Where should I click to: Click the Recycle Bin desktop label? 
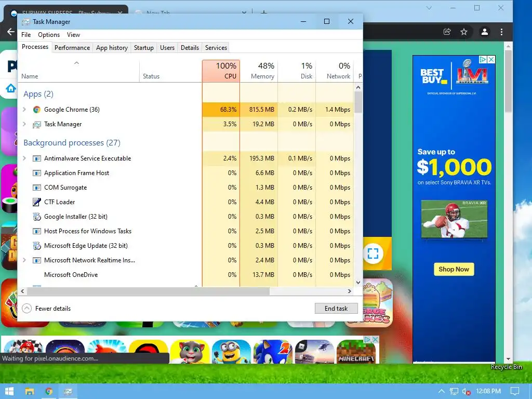[506, 367]
